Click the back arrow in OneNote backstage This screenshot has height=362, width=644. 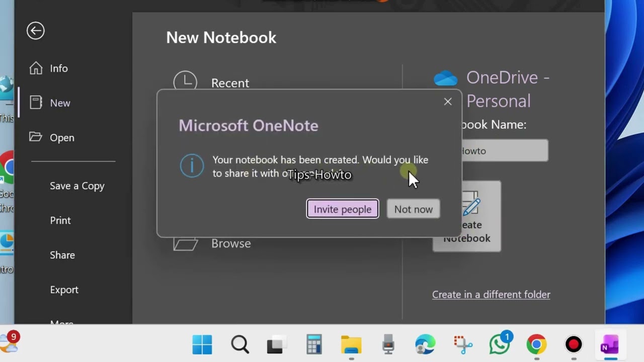click(36, 31)
